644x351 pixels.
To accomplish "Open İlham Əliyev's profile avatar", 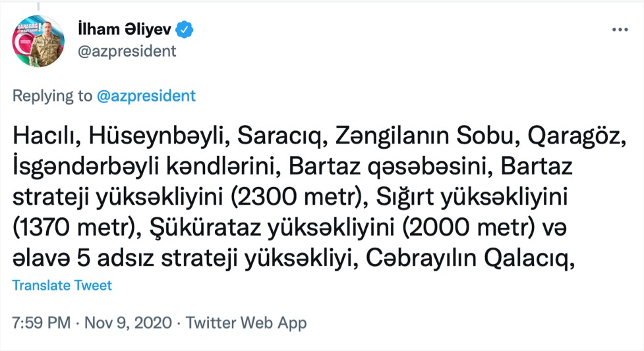I will point(39,41).
